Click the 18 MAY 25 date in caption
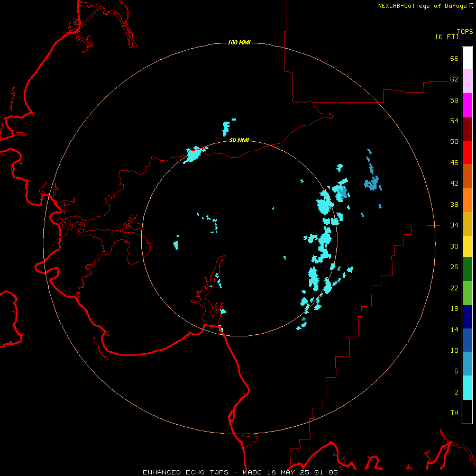This screenshot has width=476, height=476. pos(288,472)
